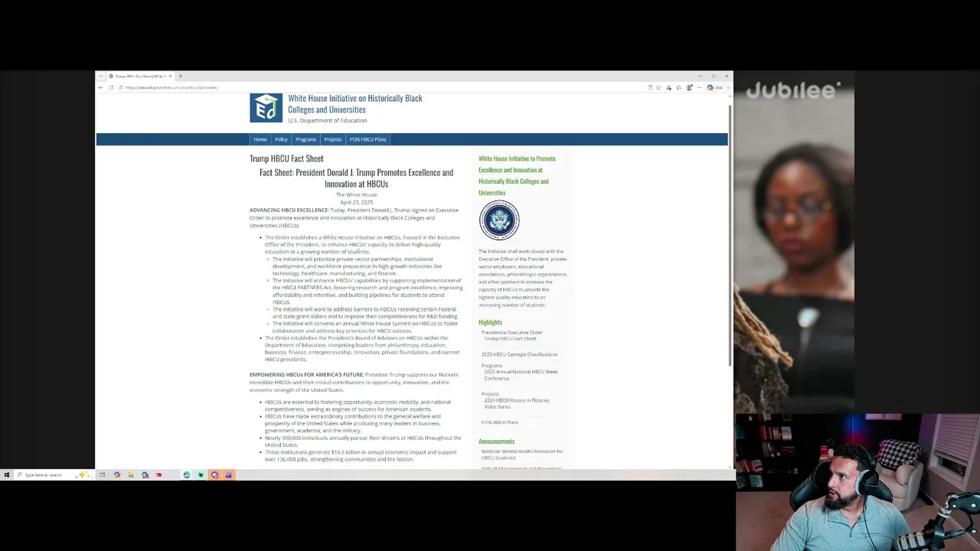The image size is (980, 551).
Task: Close the Trump HBCU Fact Sheet tab
Action: click(x=171, y=76)
